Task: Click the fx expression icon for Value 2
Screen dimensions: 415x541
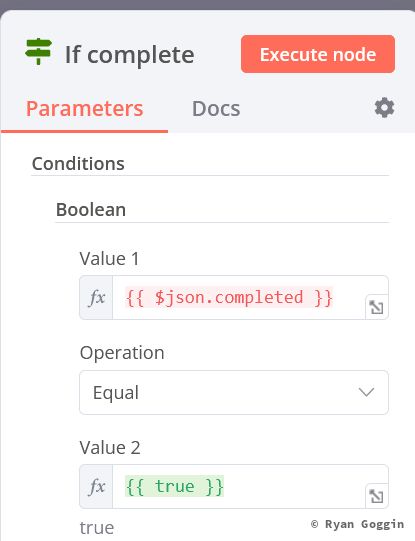Action: coord(96,486)
